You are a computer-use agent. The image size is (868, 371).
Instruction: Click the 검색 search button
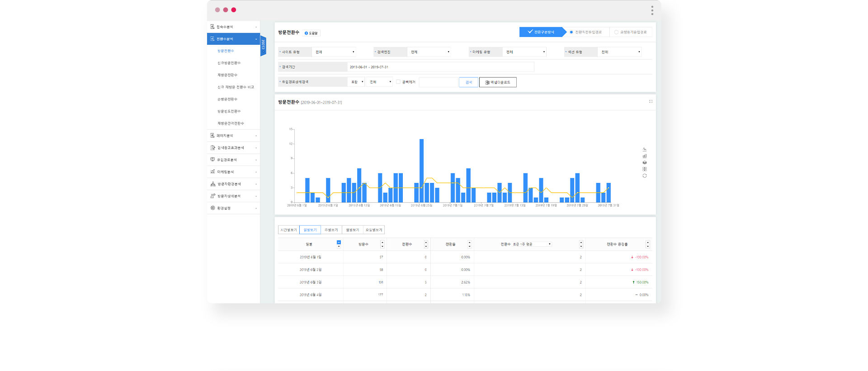coord(468,82)
